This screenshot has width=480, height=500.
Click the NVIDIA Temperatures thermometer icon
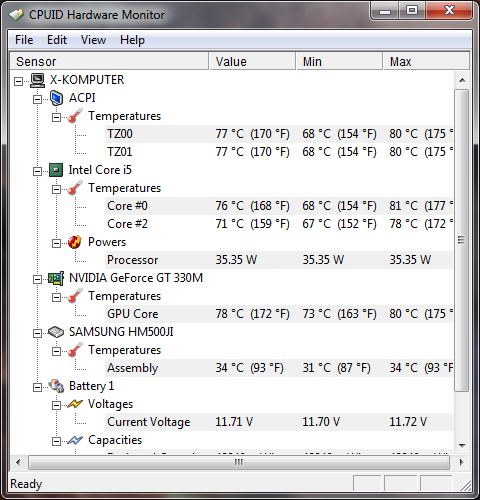tap(75, 296)
